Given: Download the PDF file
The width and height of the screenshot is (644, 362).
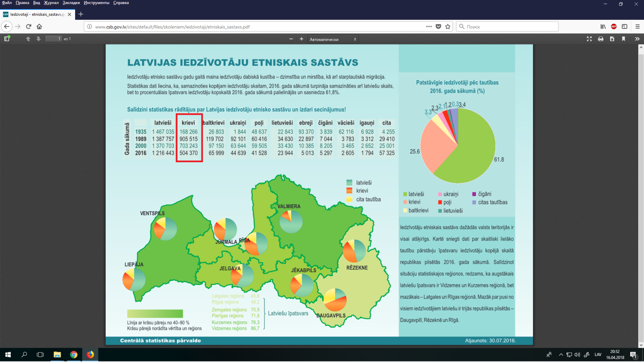Looking at the screenshot, I should click(612, 39).
